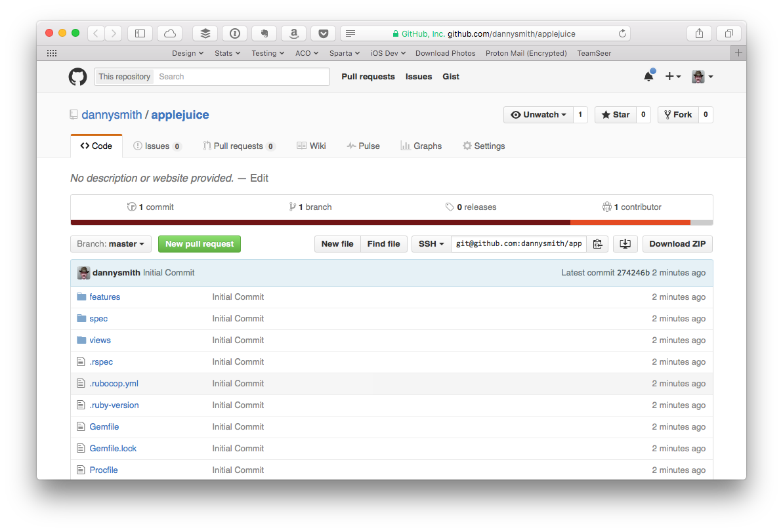Click the features folder icon

81,297
